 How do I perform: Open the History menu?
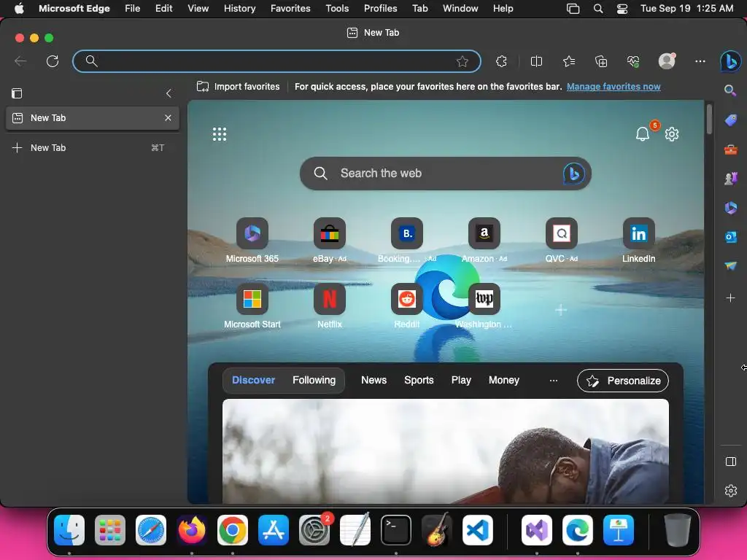[x=239, y=8]
